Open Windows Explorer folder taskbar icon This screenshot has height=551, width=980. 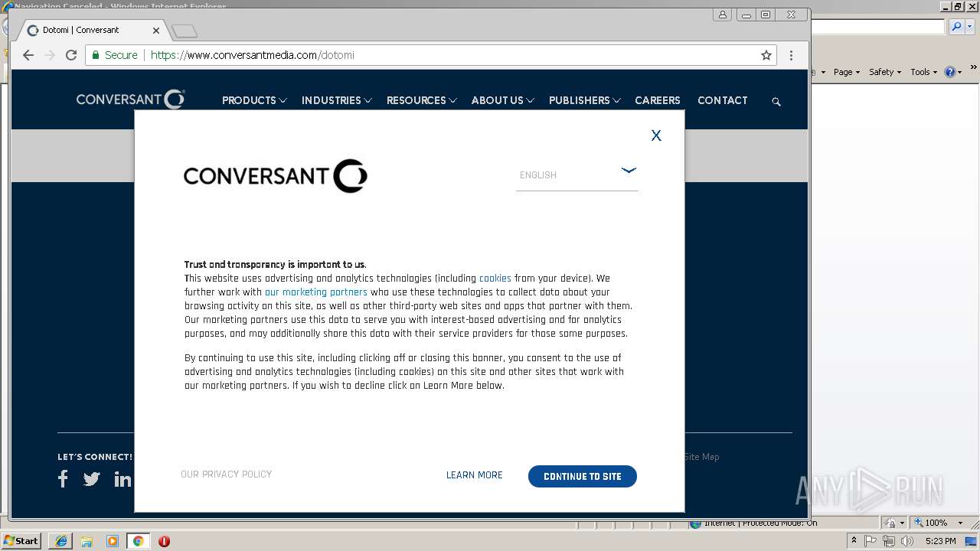click(87, 541)
